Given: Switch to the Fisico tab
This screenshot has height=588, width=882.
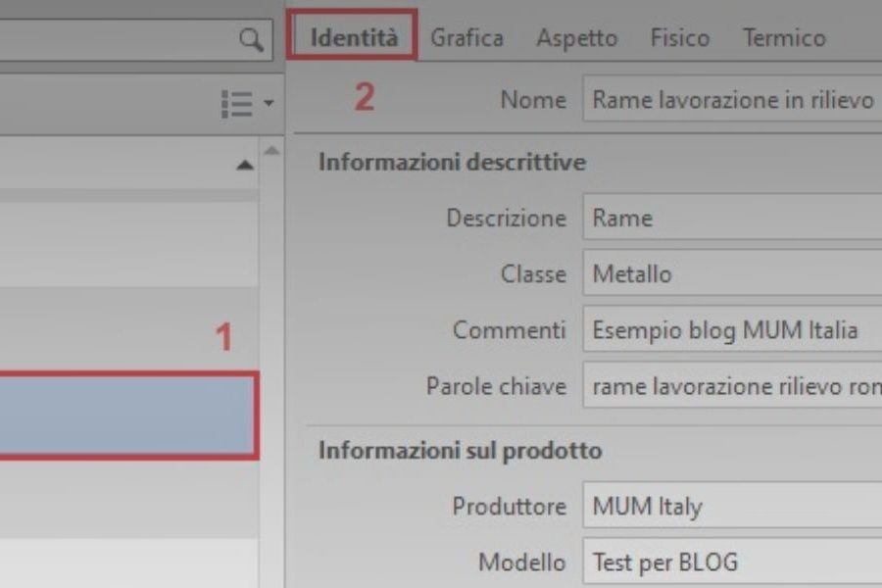Looking at the screenshot, I should click(680, 37).
